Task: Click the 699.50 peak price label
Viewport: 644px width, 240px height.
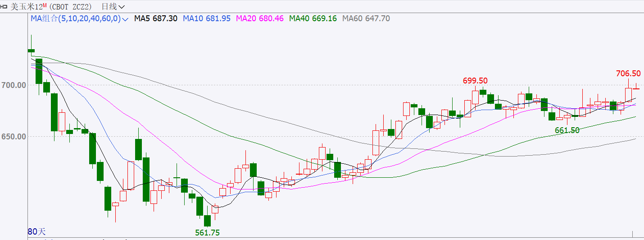Action: point(475,81)
